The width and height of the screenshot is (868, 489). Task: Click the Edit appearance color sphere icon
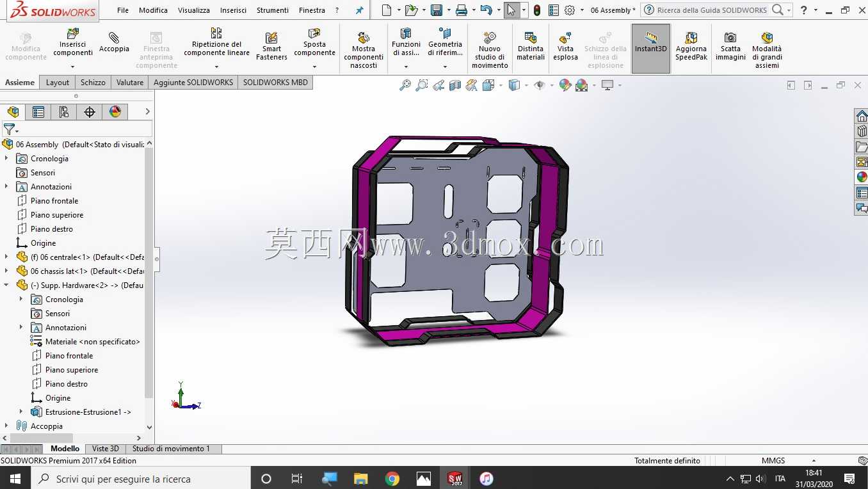(565, 85)
